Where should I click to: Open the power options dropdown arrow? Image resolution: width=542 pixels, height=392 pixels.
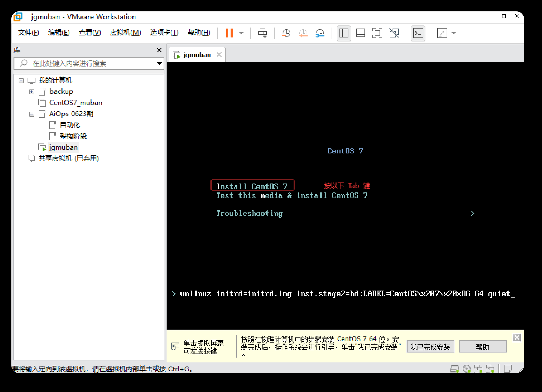(x=241, y=33)
